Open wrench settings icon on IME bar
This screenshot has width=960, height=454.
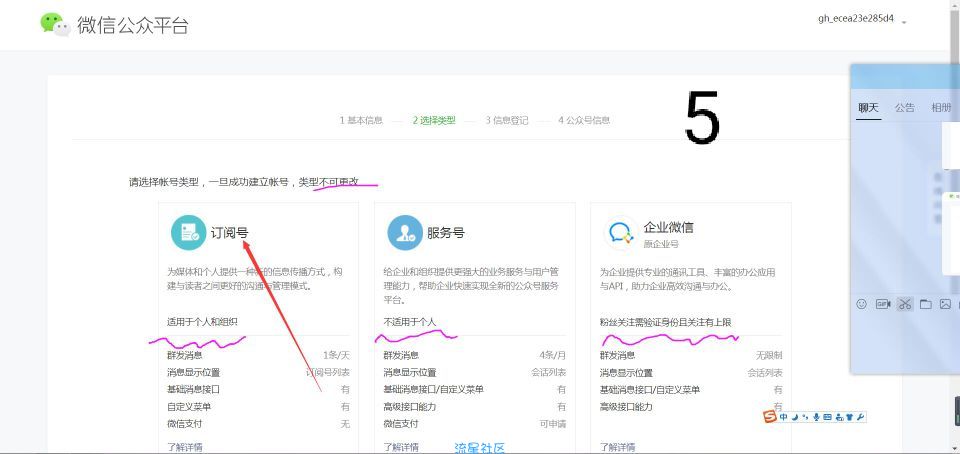pyautogui.click(x=860, y=417)
